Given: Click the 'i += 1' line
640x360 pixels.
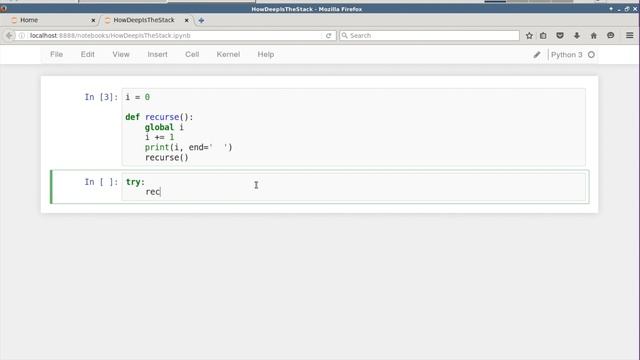Looking at the screenshot, I should pyautogui.click(x=160, y=137).
